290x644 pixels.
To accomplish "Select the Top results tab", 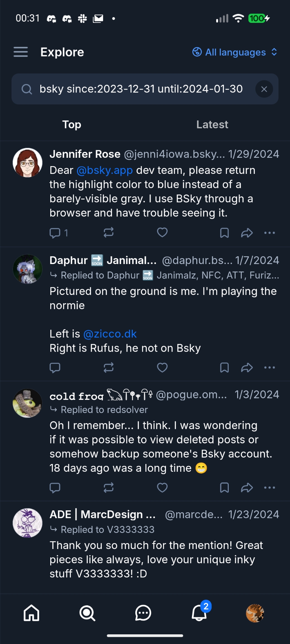I will pos(72,125).
